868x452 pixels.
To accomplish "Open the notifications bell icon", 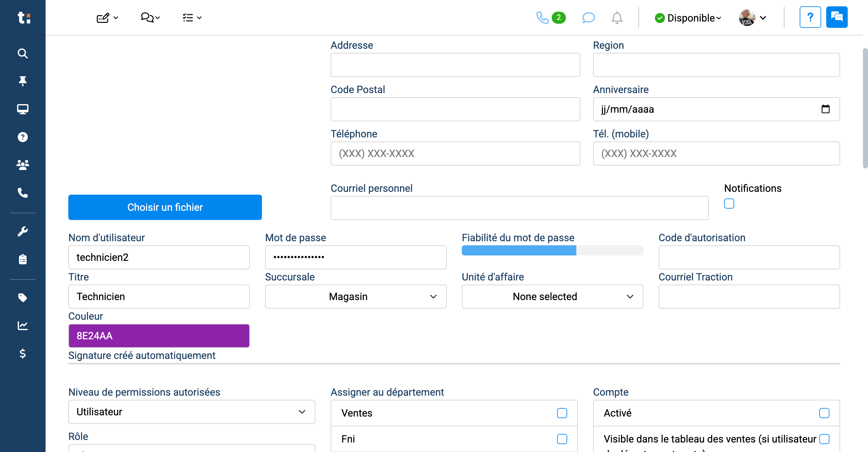I will point(617,17).
